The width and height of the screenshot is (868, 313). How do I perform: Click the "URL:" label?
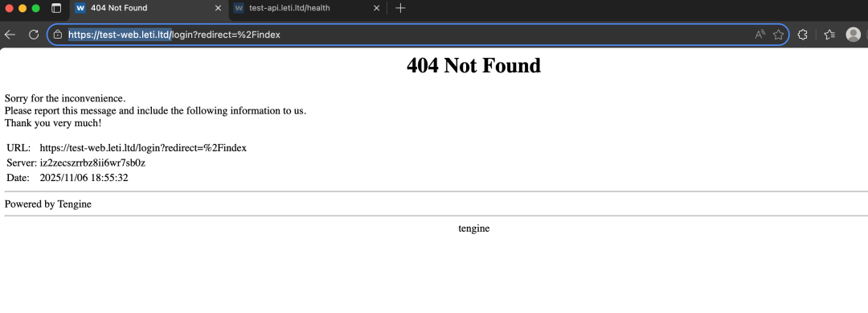[x=18, y=148]
